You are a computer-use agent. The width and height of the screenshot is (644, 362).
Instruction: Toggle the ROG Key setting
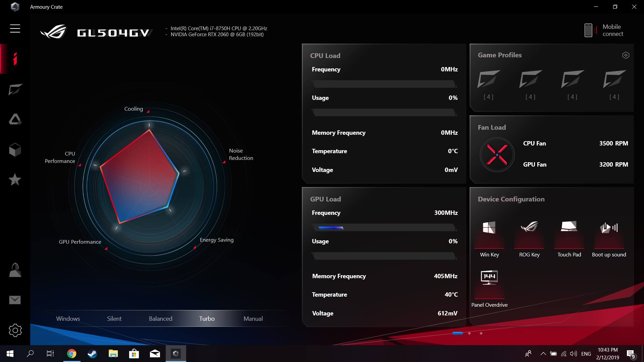point(529,239)
